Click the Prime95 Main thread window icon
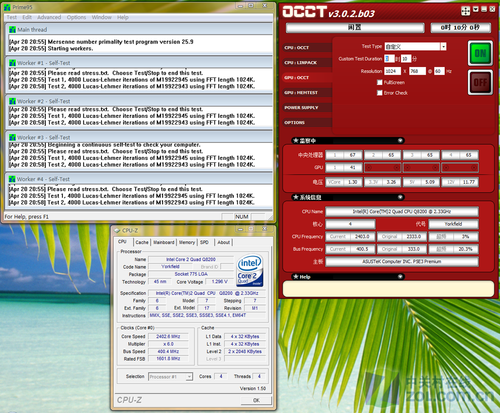Image resolution: width=500 pixels, height=413 pixels. click(13, 30)
